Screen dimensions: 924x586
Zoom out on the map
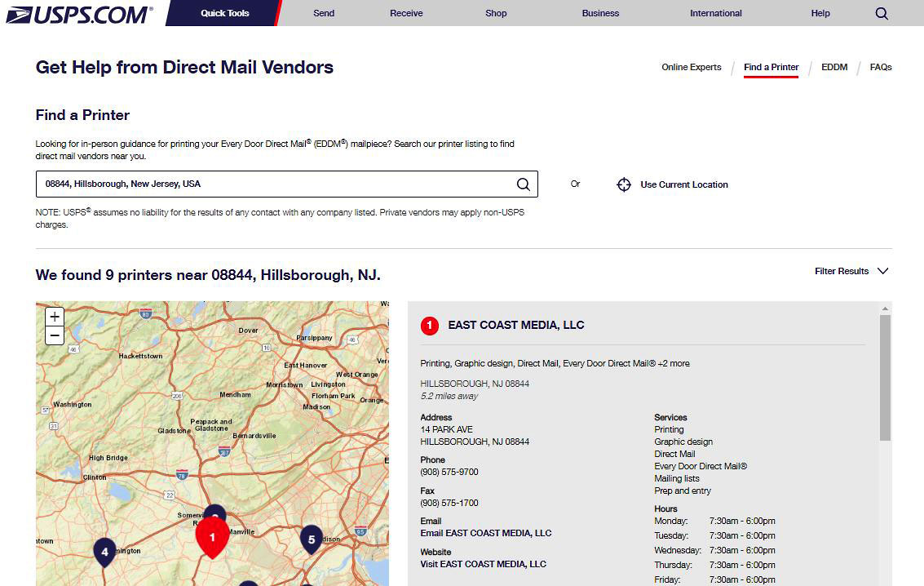[55, 335]
